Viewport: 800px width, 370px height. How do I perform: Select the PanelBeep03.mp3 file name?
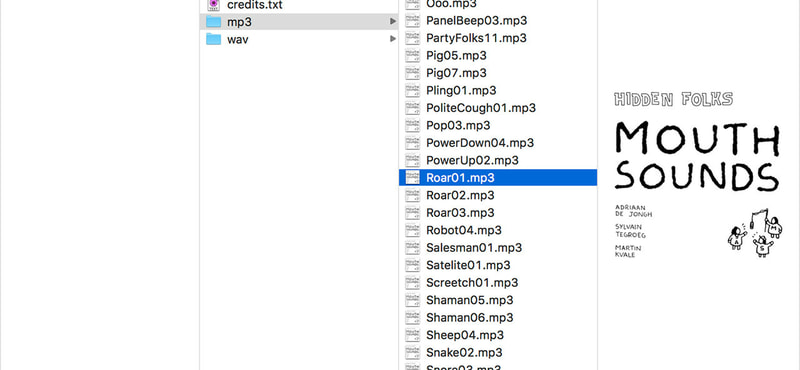pyautogui.click(x=477, y=21)
